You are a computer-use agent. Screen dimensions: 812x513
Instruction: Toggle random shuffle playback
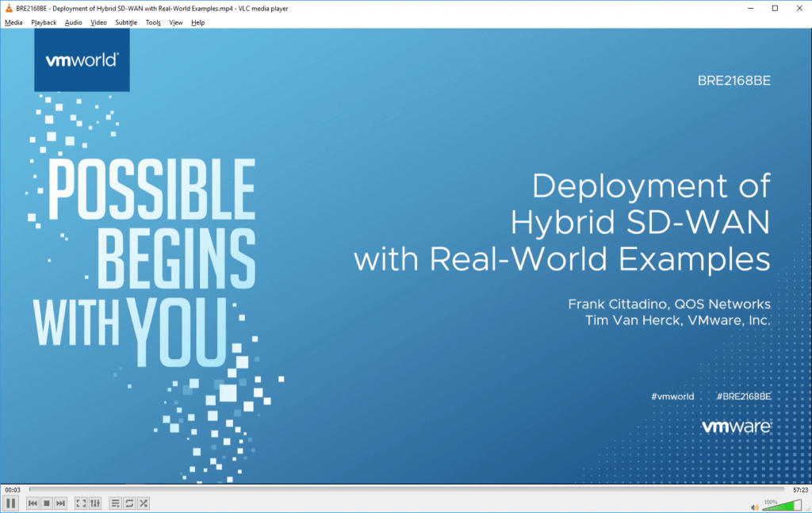(x=144, y=503)
